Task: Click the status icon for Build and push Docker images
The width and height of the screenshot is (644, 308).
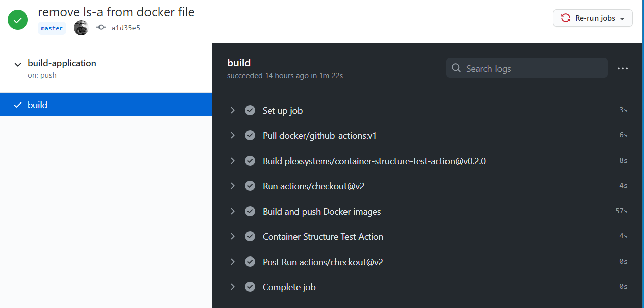Action: (x=250, y=211)
